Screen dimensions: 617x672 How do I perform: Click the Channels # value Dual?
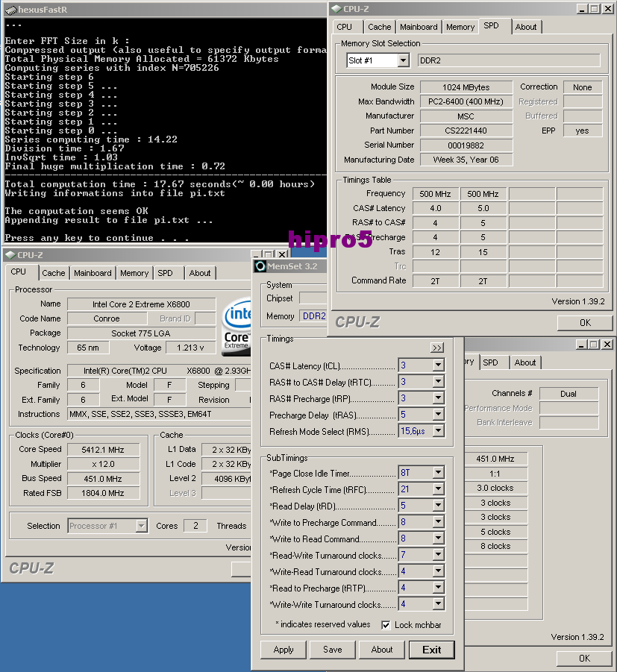(569, 394)
